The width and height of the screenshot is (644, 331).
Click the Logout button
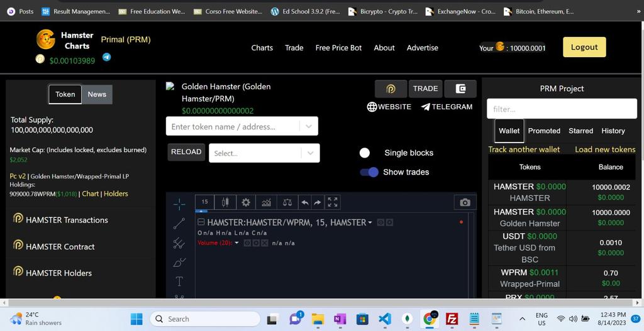[x=584, y=47]
